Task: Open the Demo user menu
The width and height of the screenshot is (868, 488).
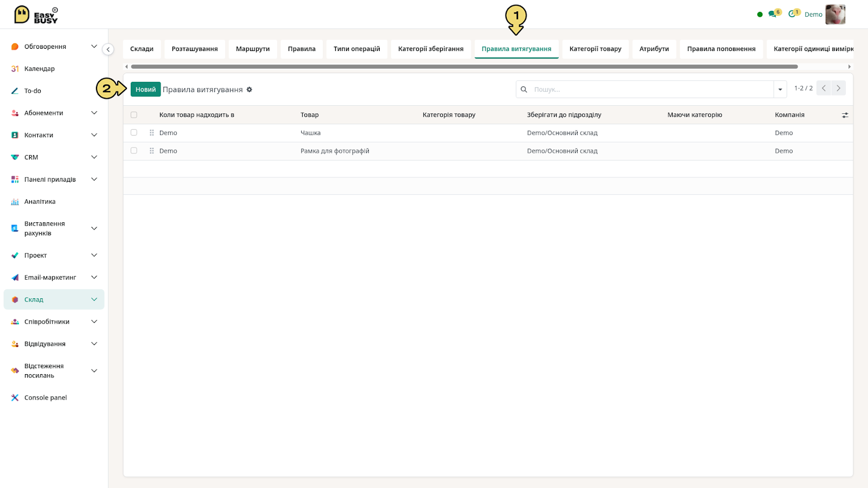Action: [813, 15]
